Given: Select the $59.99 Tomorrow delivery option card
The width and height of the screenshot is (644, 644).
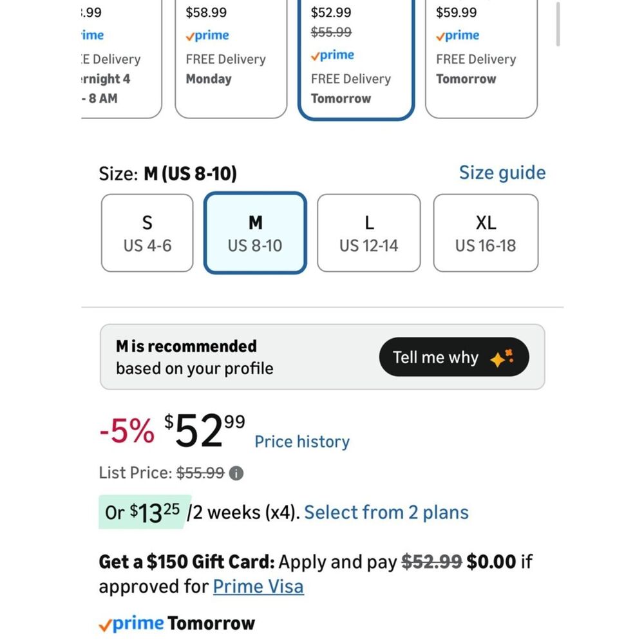Looking at the screenshot, I should (481, 59).
